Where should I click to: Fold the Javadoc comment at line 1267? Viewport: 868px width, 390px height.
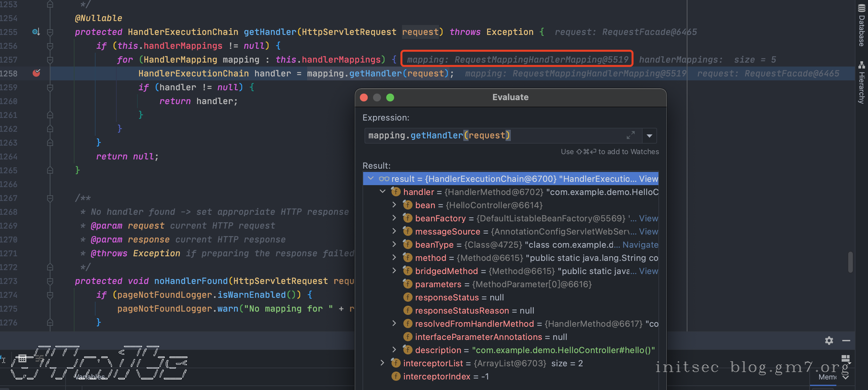pyautogui.click(x=50, y=198)
